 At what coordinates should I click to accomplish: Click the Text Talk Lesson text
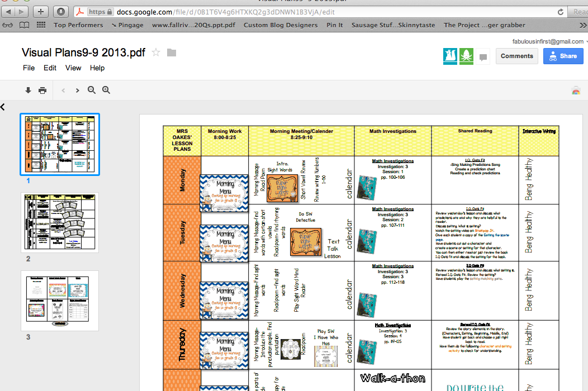click(x=332, y=249)
